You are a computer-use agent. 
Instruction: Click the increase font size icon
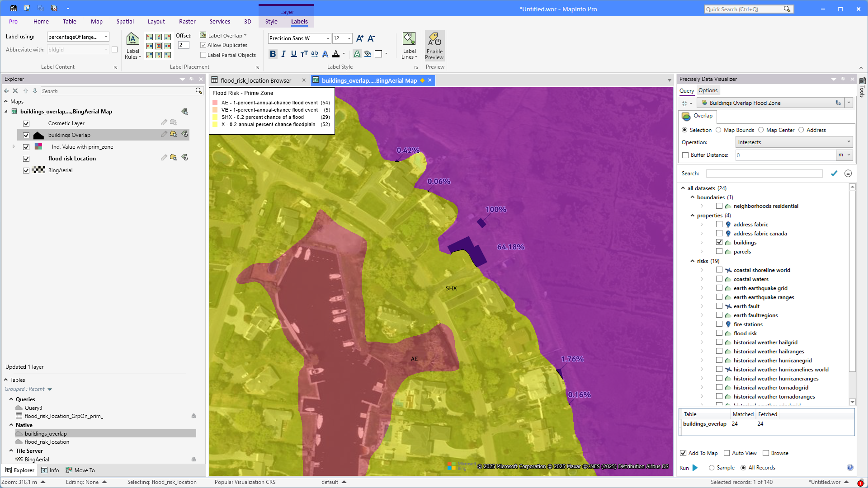[359, 38]
